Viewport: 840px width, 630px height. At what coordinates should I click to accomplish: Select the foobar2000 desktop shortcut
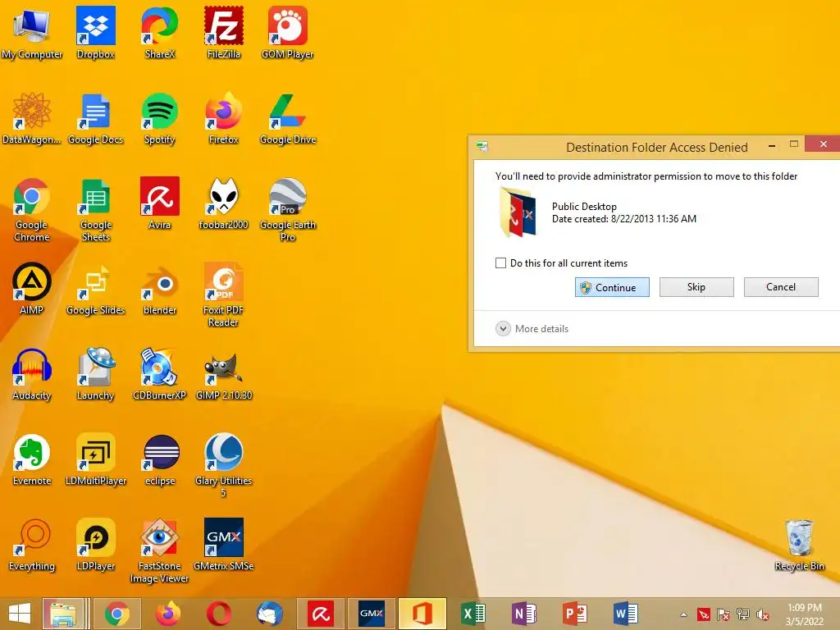(x=223, y=203)
